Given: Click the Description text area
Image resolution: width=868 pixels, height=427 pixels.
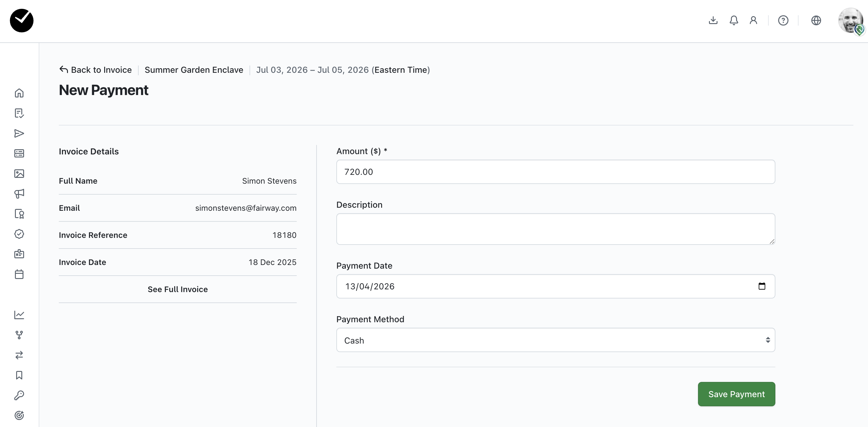Looking at the screenshot, I should click(555, 229).
